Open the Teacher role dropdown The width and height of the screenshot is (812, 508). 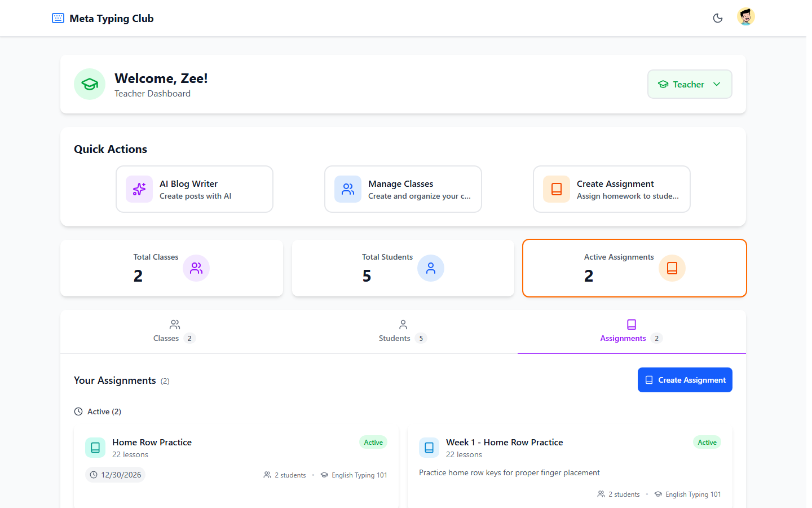(x=690, y=84)
